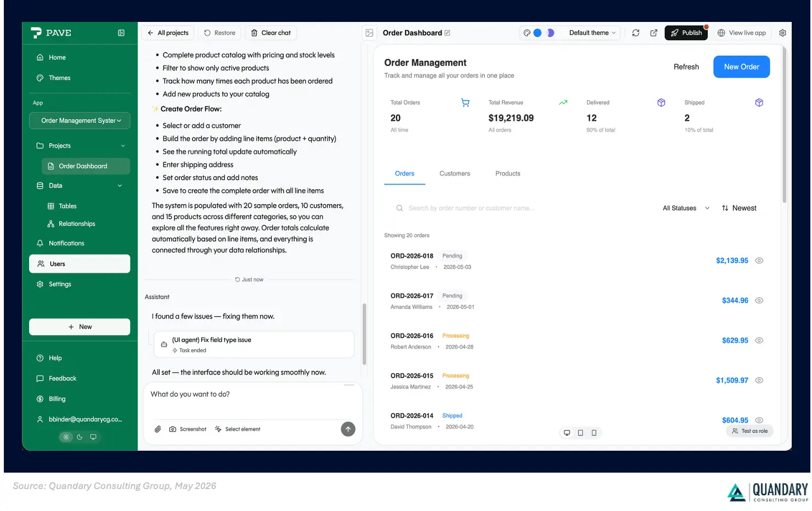The width and height of the screenshot is (812, 511).
Task: Open the All Statuses filter dropdown
Action: pos(686,208)
